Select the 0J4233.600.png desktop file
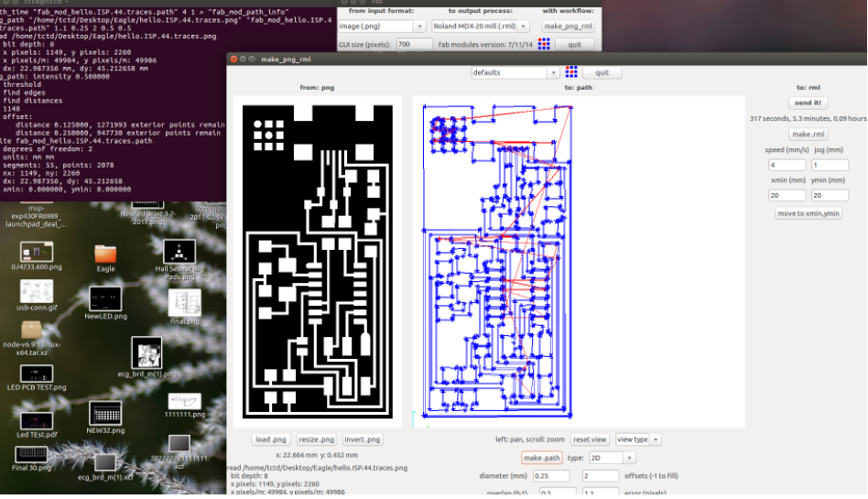The height and width of the screenshot is (499, 868). (x=37, y=255)
